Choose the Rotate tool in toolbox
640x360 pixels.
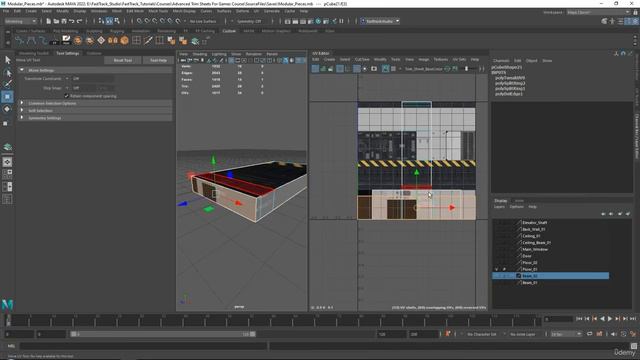[x=7, y=109]
